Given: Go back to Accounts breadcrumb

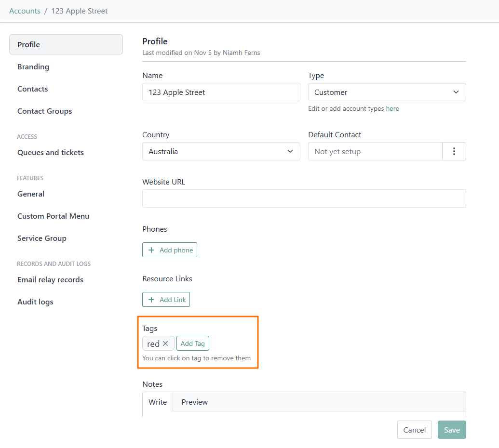Looking at the screenshot, I should pyautogui.click(x=25, y=11).
